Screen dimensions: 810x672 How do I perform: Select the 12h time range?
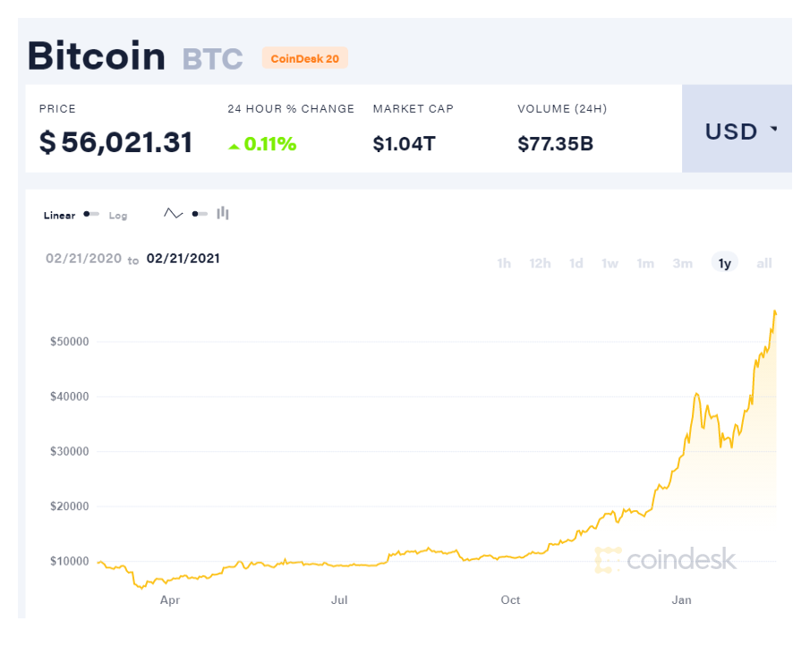(540, 263)
